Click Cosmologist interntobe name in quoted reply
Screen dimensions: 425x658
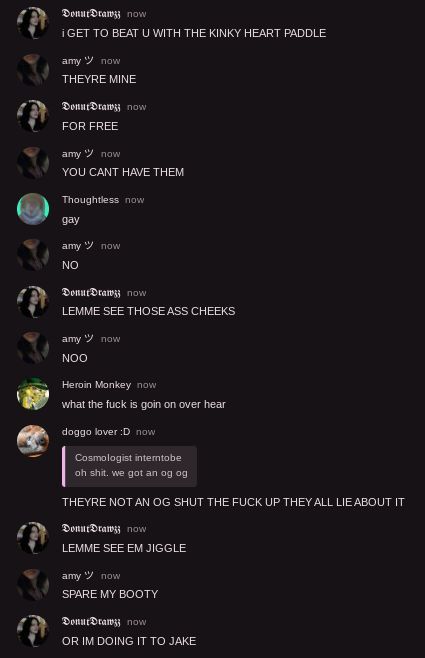tap(128, 458)
